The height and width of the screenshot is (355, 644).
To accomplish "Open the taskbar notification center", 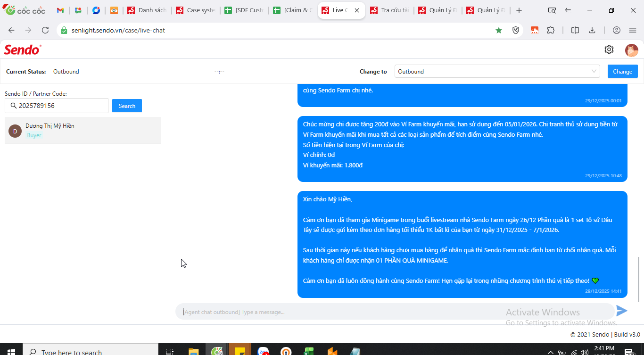I will click(x=628, y=351).
